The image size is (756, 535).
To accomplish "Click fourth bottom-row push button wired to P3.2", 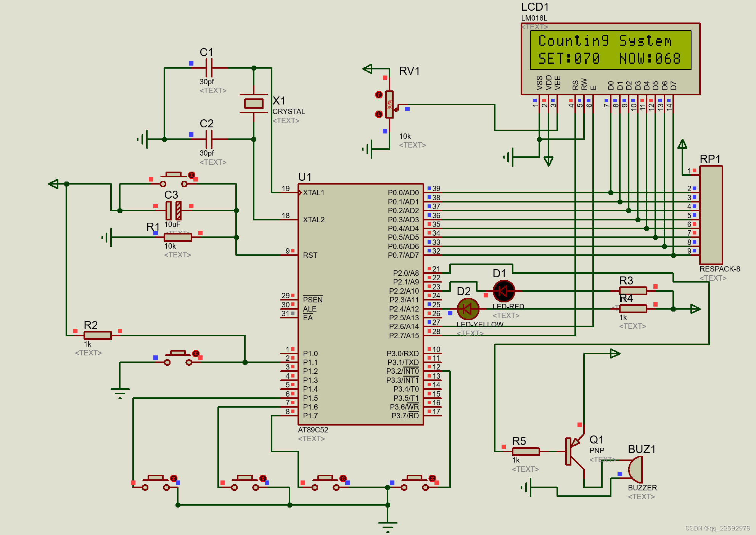I will tap(415, 483).
